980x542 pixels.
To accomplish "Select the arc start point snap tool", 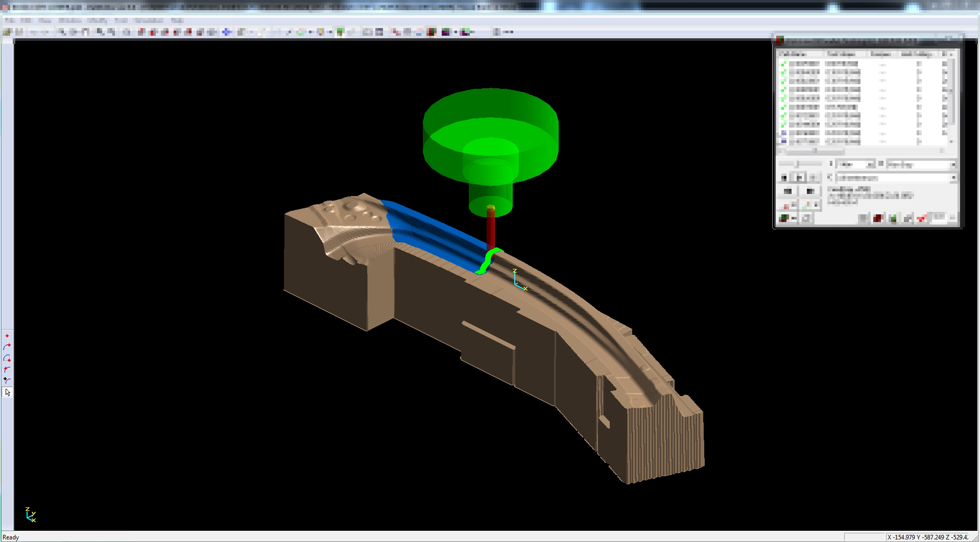I will click(7, 369).
